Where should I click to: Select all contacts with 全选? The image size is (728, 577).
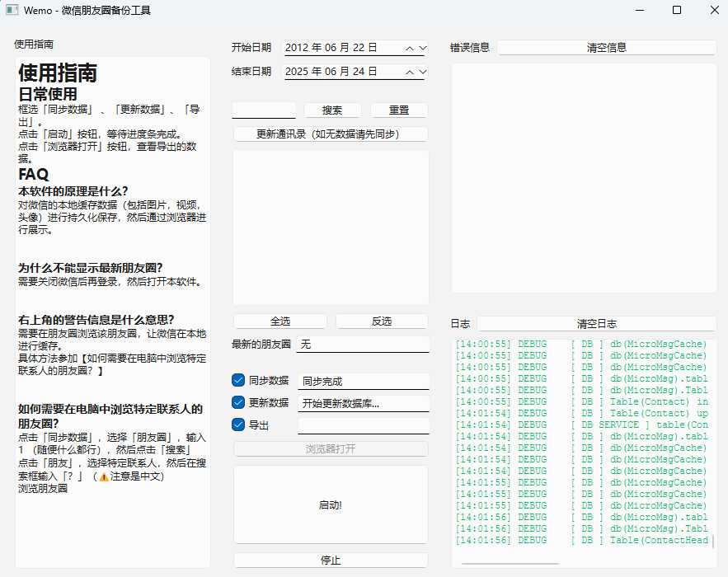(280, 321)
